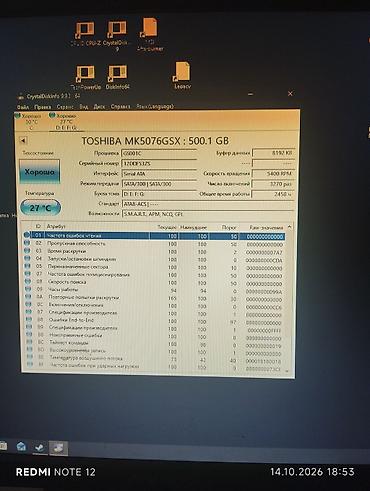This screenshot has height=491, width=370.
Task: Open the CrystalDisk 9 desktop shortcut
Action: click(x=116, y=36)
